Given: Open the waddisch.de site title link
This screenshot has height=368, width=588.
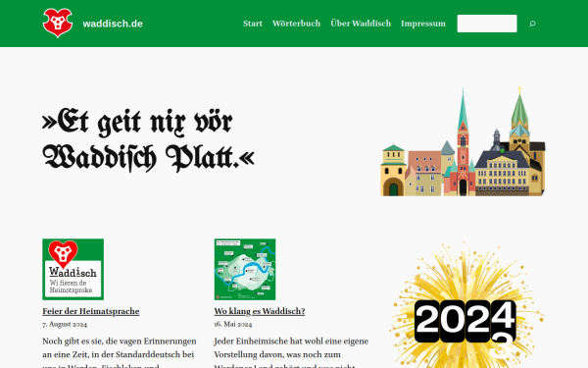Looking at the screenshot, I should pos(113,24).
